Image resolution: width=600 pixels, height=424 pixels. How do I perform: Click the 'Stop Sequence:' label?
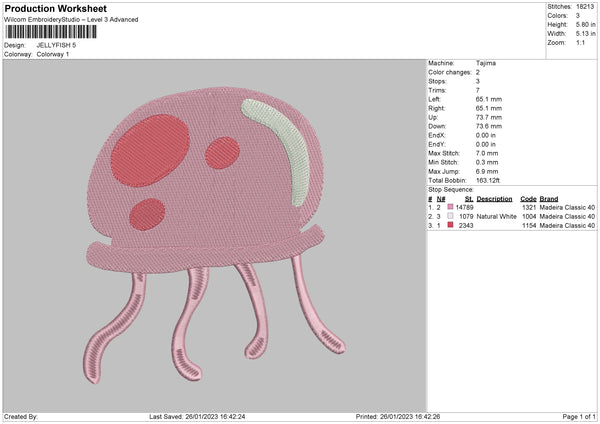[x=451, y=189]
